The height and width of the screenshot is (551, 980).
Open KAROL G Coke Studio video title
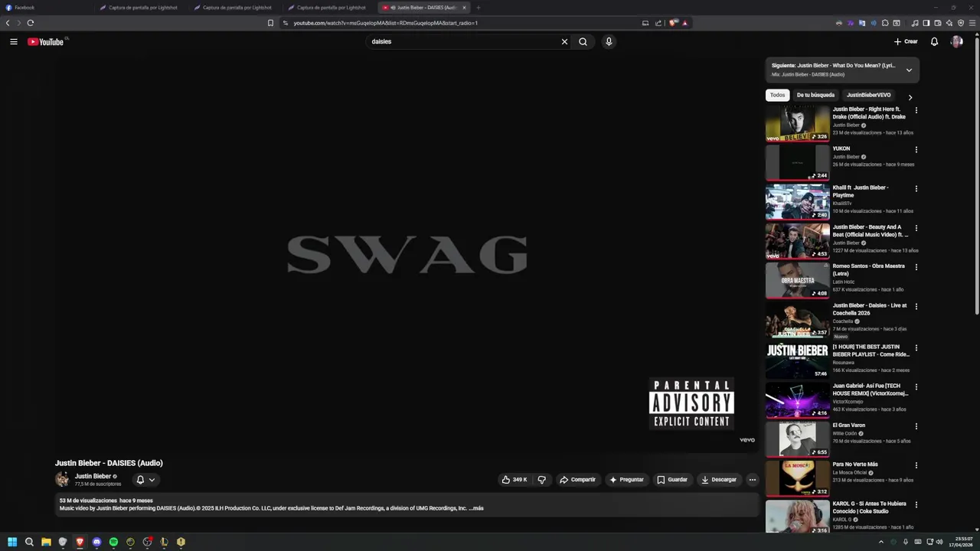point(870,507)
